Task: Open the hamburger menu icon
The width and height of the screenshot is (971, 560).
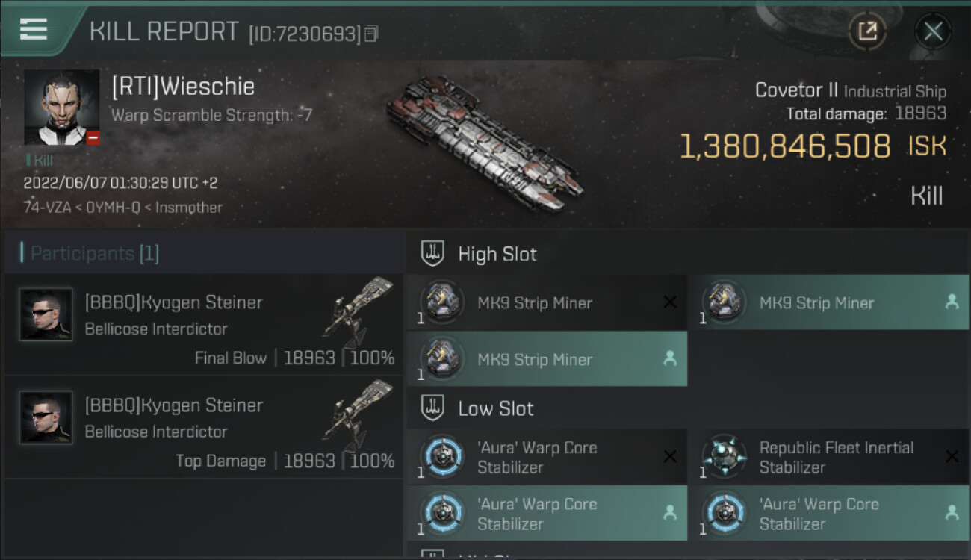Action: [33, 29]
